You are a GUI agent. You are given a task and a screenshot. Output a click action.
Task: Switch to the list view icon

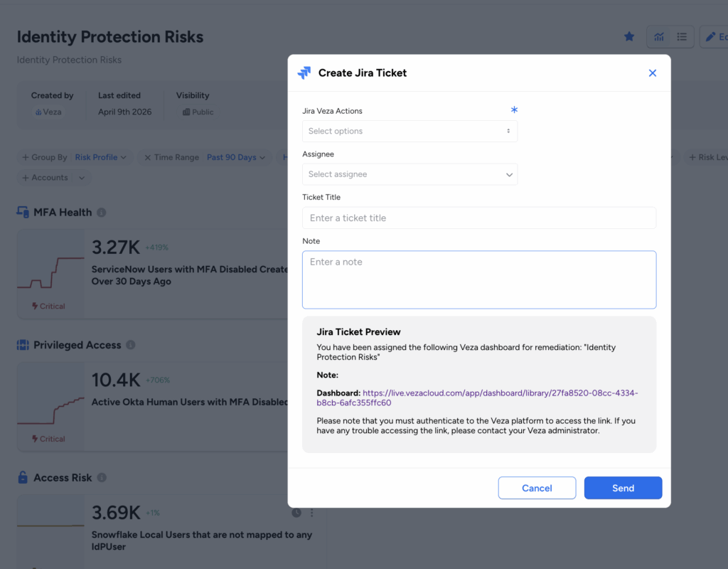coord(682,37)
